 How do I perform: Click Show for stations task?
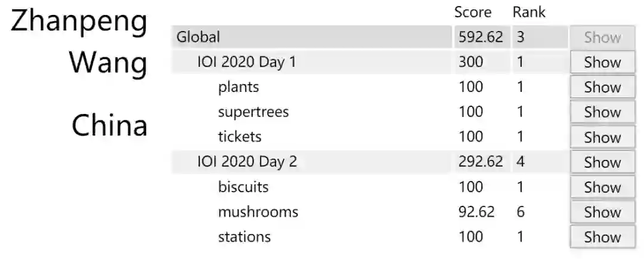click(x=602, y=237)
